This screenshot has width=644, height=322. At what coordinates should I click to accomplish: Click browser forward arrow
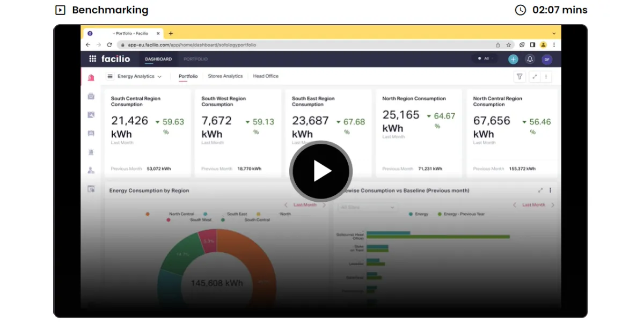pyautogui.click(x=99, y=45)
